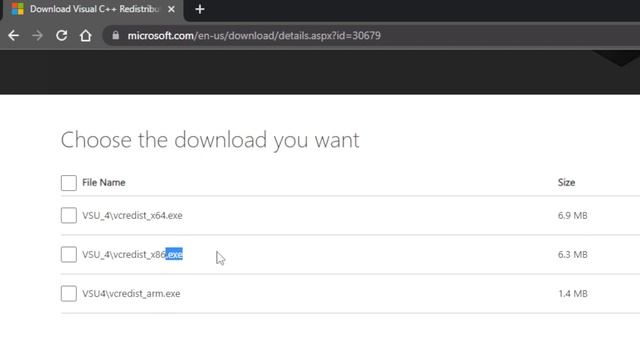Switch to Download Visual C++ Redistributable tab
Image resolution: width=640 pixels, height=360 pixels.
pos(94,9)
